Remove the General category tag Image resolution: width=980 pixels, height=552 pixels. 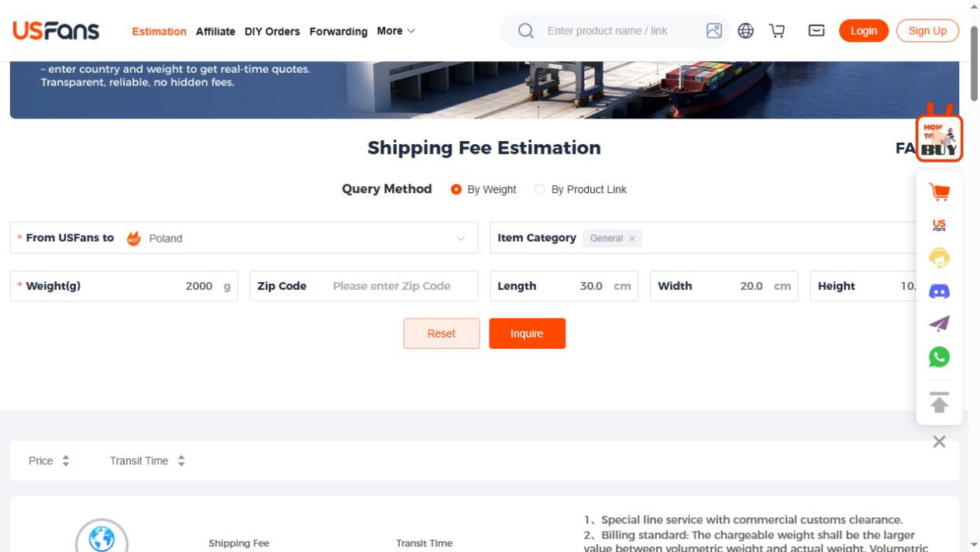coord(632,239)
